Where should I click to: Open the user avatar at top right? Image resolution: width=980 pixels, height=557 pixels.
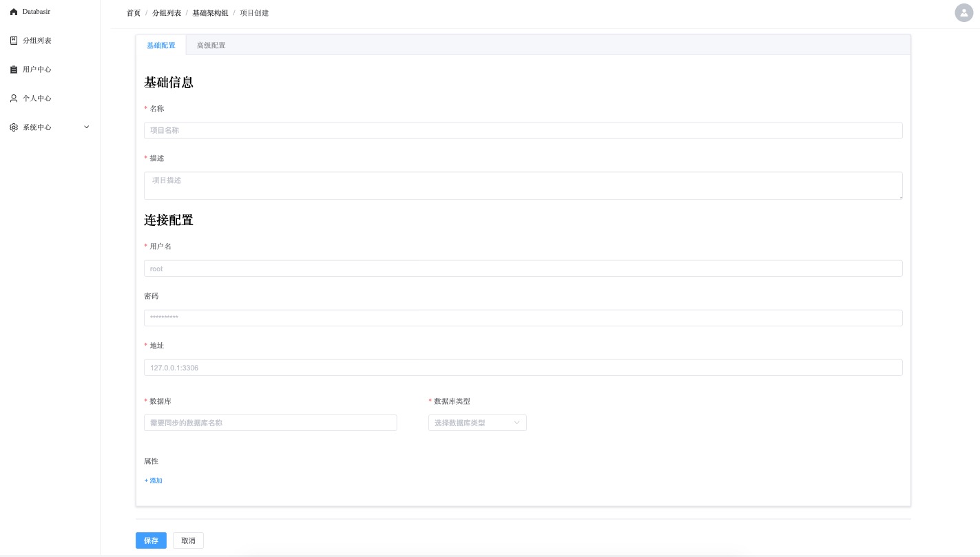pos(964,12)
